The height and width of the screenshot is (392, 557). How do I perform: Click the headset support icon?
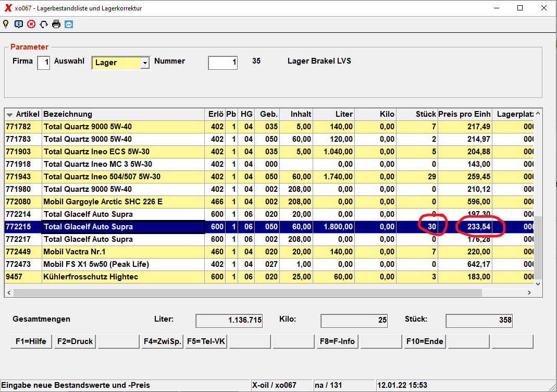[x=44, y=24]
